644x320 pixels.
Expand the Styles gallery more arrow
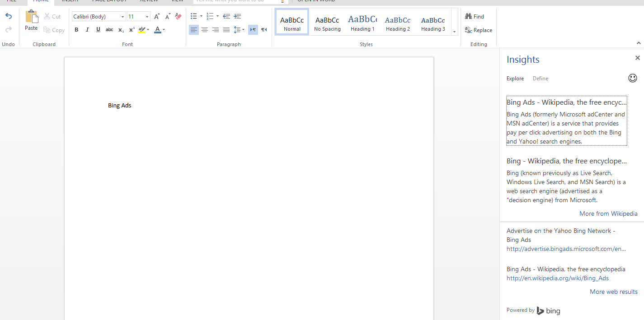click(x=454, y=31)
